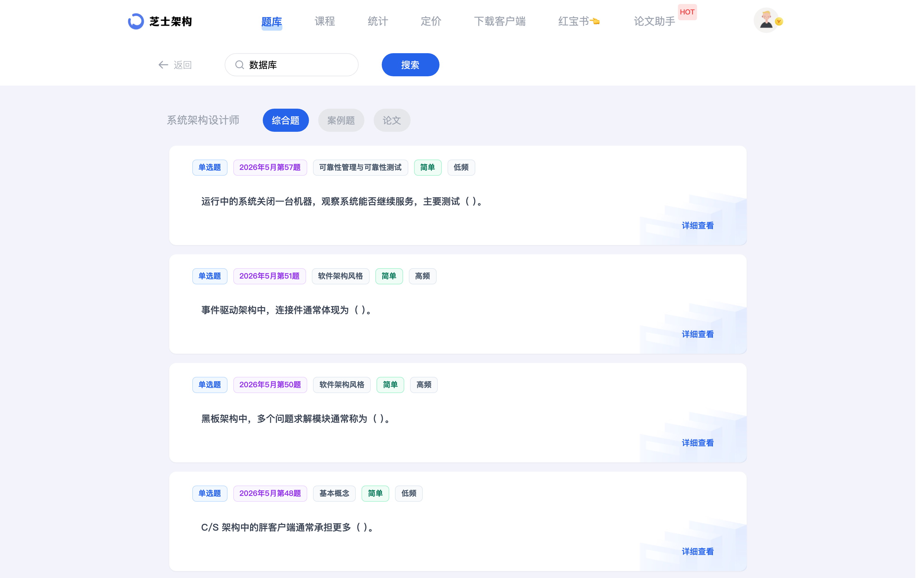Open the 论文助手 nav item
The height and width of the screenshot is (578, 924).
[654, 21]
